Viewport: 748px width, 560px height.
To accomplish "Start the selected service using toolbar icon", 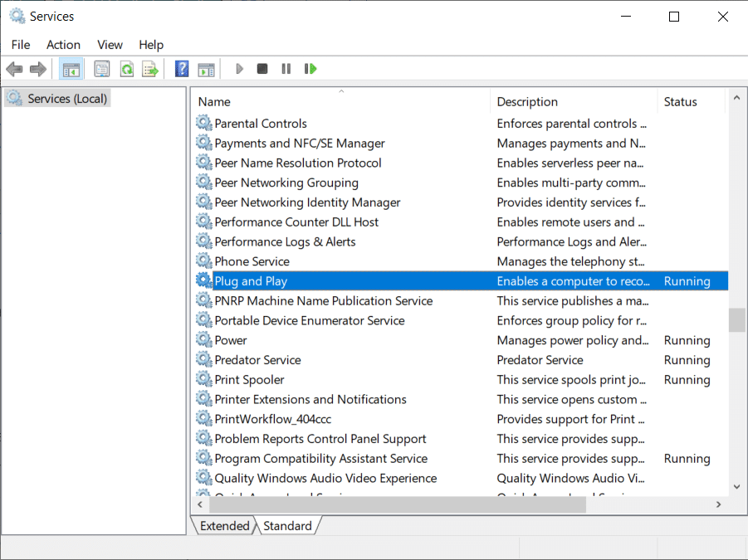I will tap(239, 68).
